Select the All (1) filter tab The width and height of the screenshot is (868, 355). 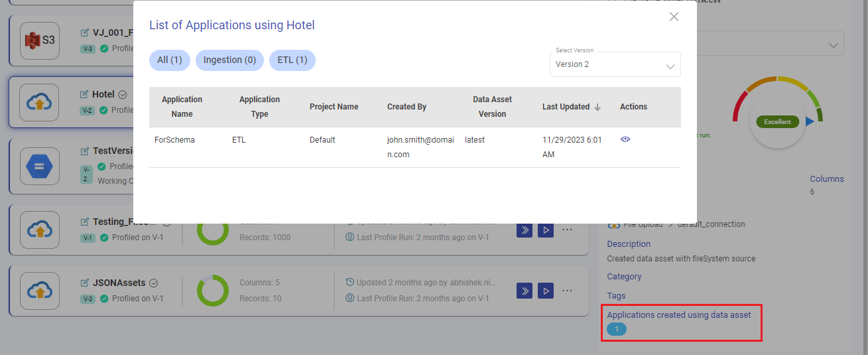pos(170,60)
